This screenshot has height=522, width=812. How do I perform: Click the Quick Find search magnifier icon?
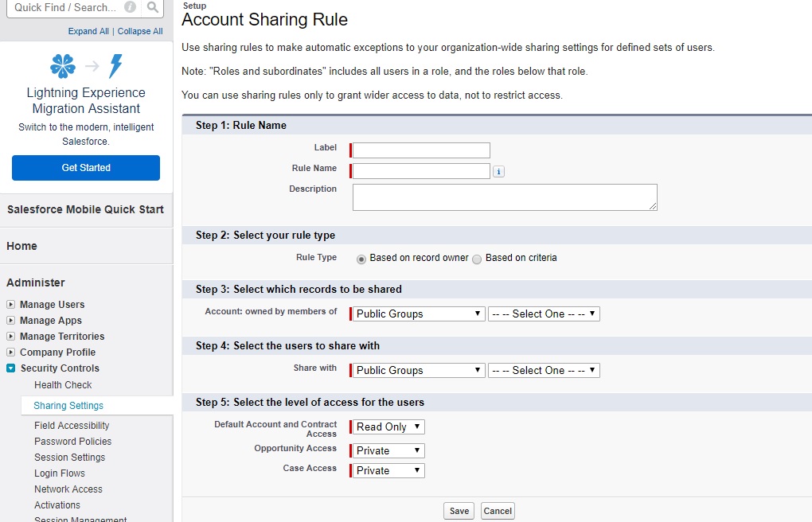click(x=151, y=9)
